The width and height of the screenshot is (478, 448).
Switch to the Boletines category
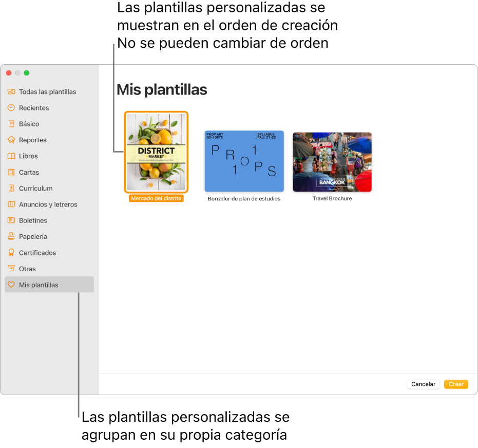point(33,221)
